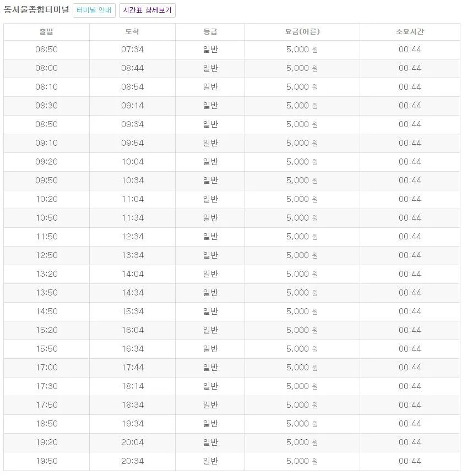The image size is (467, 476).
Task: Click the 10:04 arrival time cell
Action: coord(132,162)
